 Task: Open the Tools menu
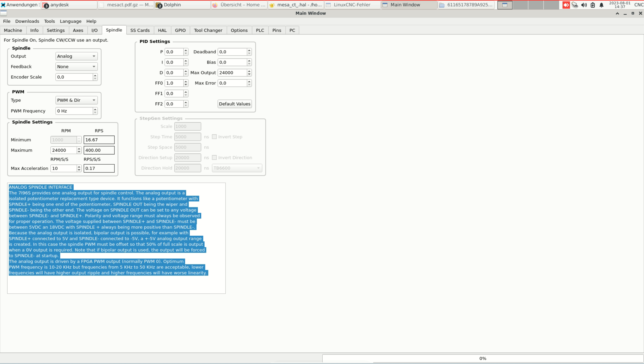coord(49,21)
